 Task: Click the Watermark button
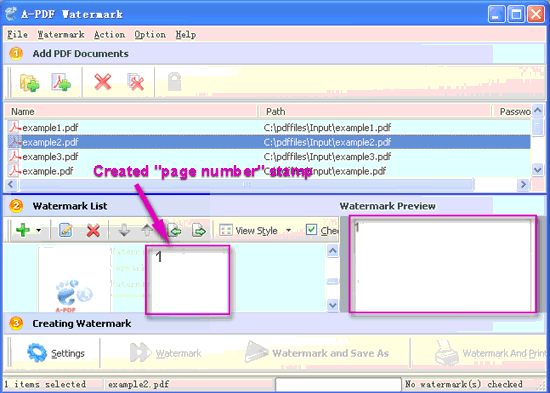point(166,353)
